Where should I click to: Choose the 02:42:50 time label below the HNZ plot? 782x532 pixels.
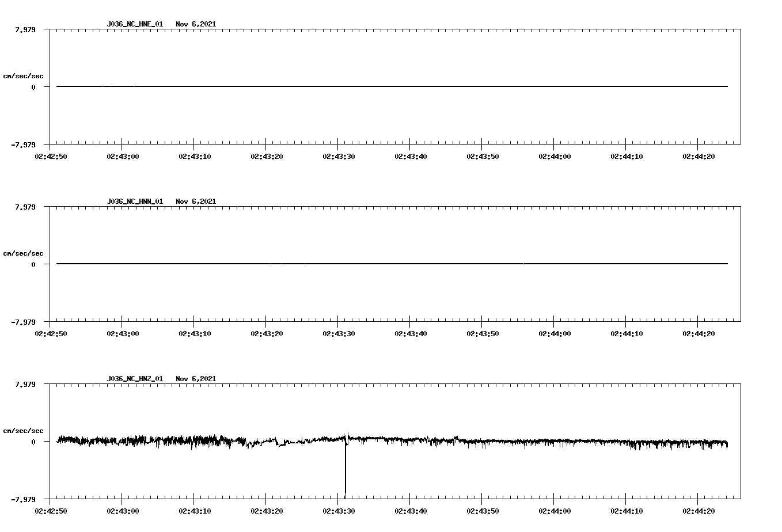point(50,511)
